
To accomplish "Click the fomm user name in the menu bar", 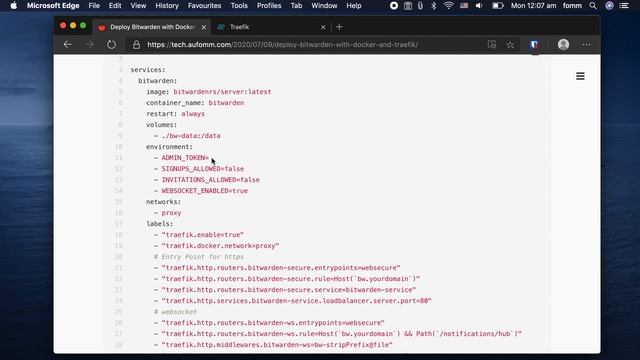I will point(572,6).
